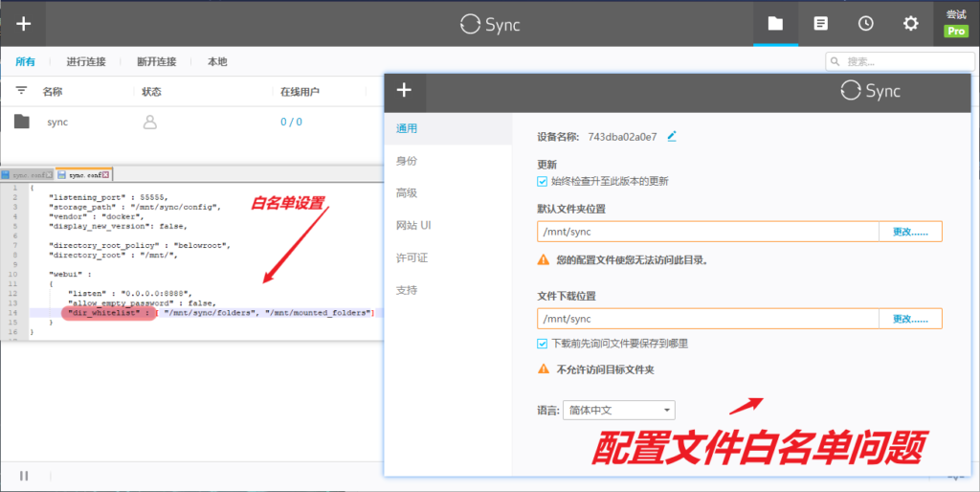The width and height of the screenshot is (980, 492).
Task: Click the 搜索 input field
Action: pos(900,62)
